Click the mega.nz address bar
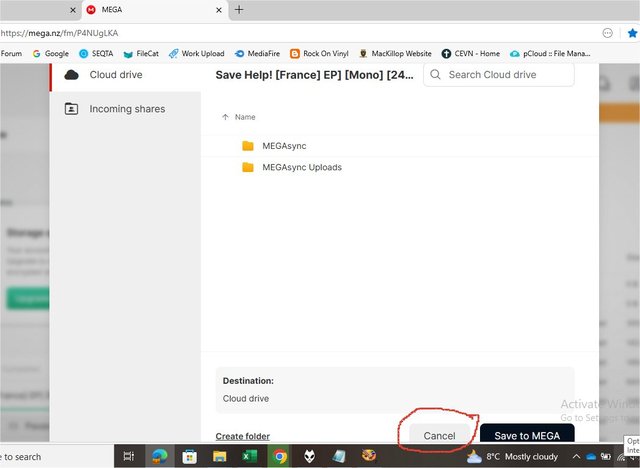 (300, 33)
